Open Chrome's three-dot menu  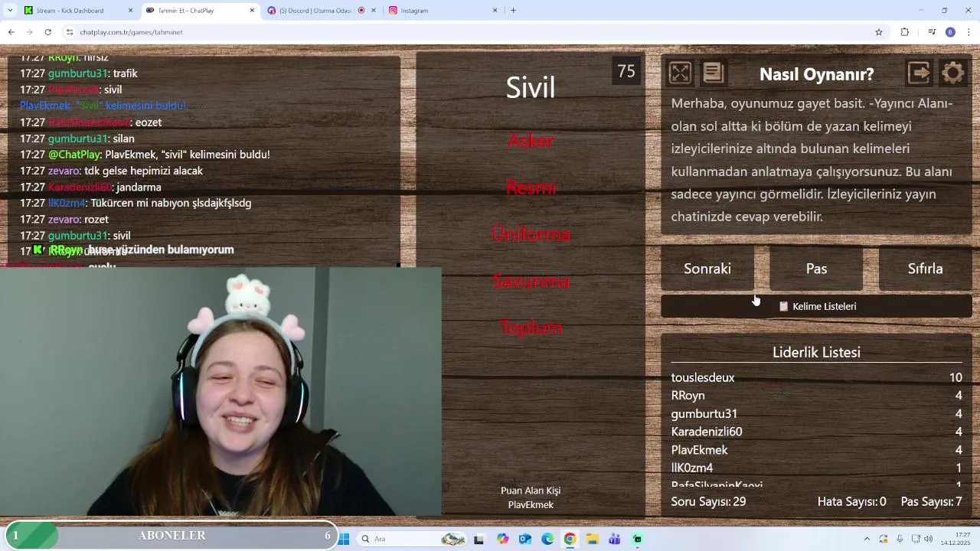tap(969, 32)
